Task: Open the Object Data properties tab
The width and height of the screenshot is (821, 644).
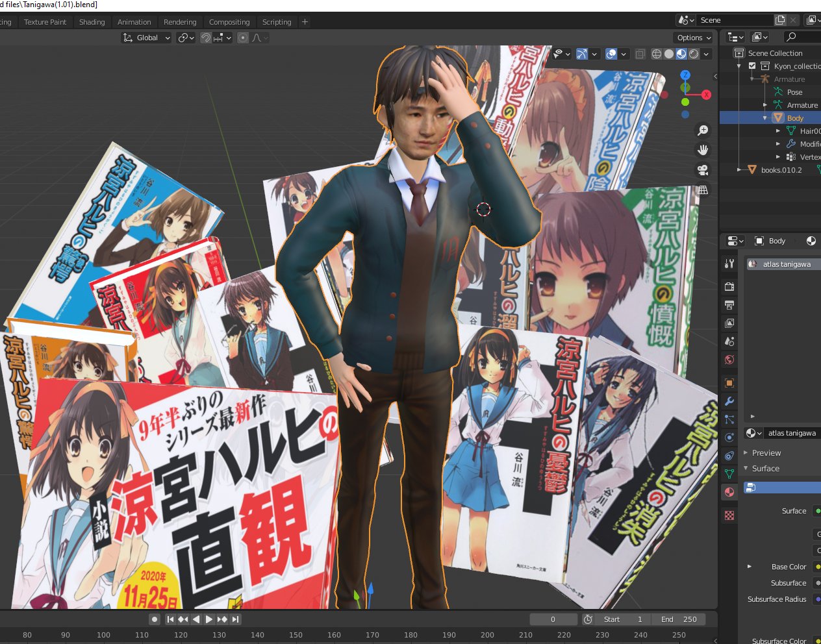Action: (729, 474)
